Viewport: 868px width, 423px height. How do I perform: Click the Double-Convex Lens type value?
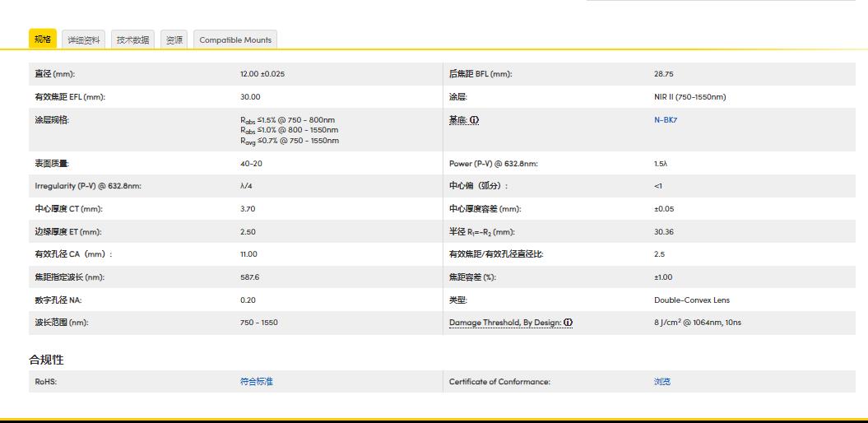pyautogui.click(x=691, y=300)
